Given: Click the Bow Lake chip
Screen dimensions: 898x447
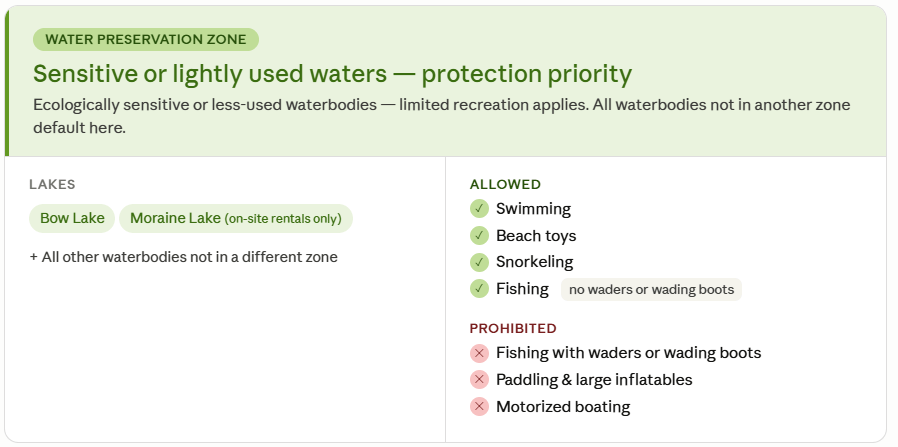Looking at the screenshot, I should click(72, 218).
